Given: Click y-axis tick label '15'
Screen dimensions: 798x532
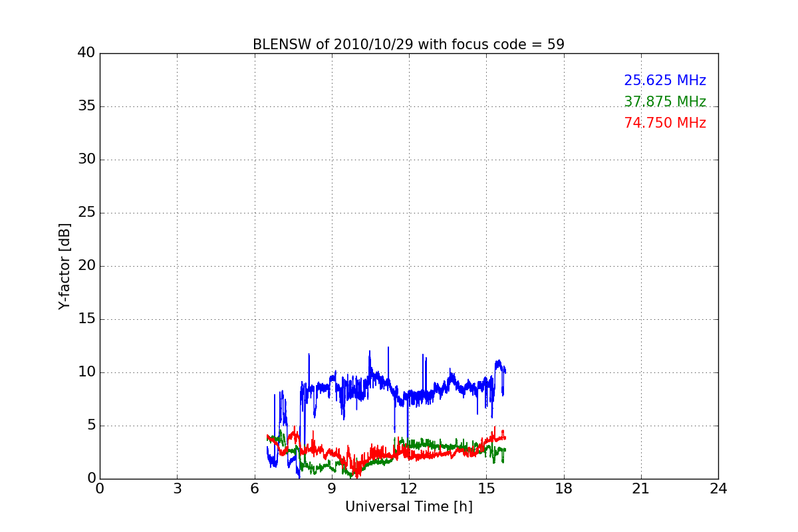Looking at the screenshot, I should pyautogui.click(x=86, y=319).
